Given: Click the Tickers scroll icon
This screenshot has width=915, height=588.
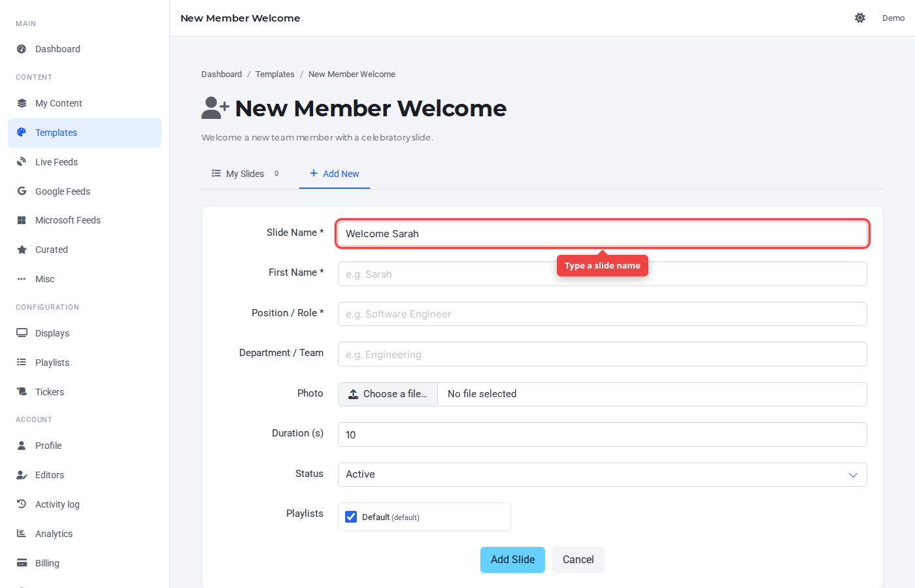Looking at the screenshot, I should coord(22,392).
